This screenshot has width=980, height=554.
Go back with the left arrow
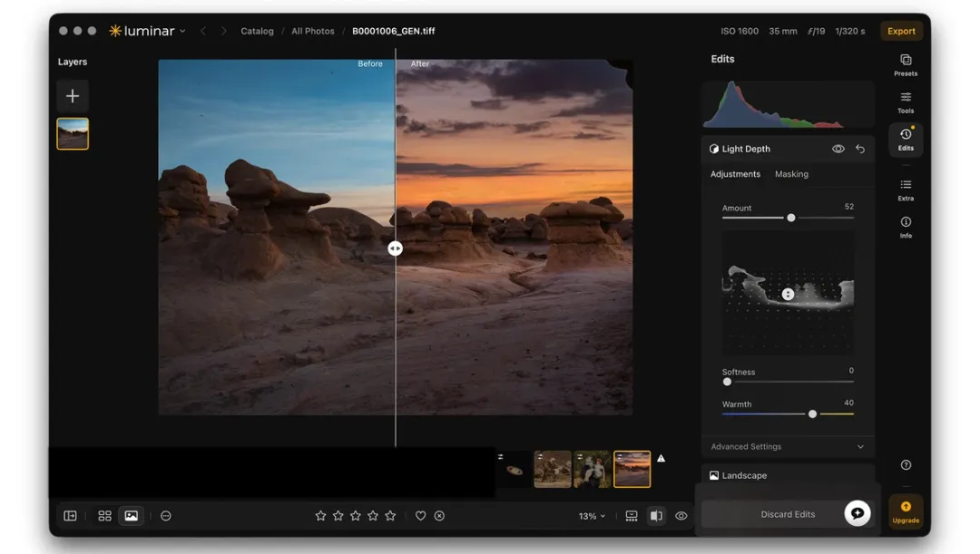pyautogui.click(x=203, y=31)
